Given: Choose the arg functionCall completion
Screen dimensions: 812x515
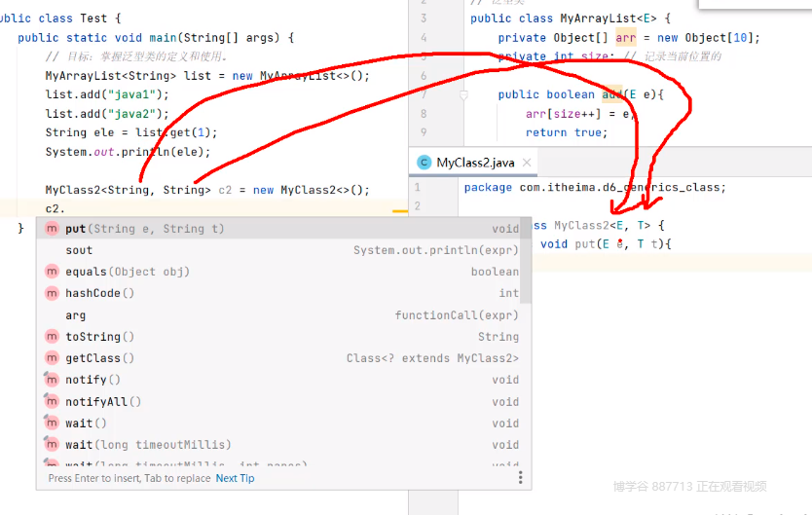Looking at the screenshot, I should 278,315.
